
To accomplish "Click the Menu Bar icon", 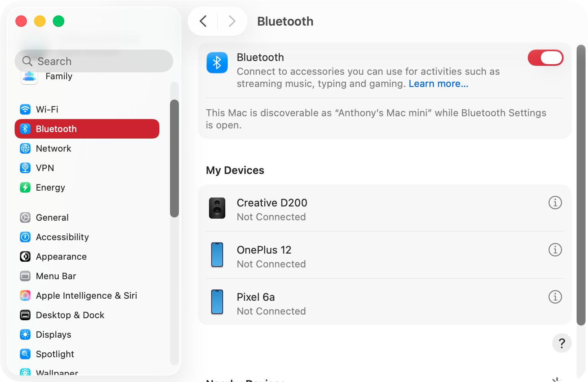I will (25, 276).
